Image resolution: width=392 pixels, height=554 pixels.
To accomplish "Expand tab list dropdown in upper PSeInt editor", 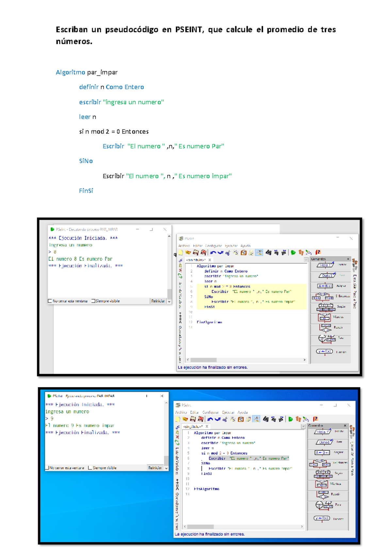I will tap(306, 260).
